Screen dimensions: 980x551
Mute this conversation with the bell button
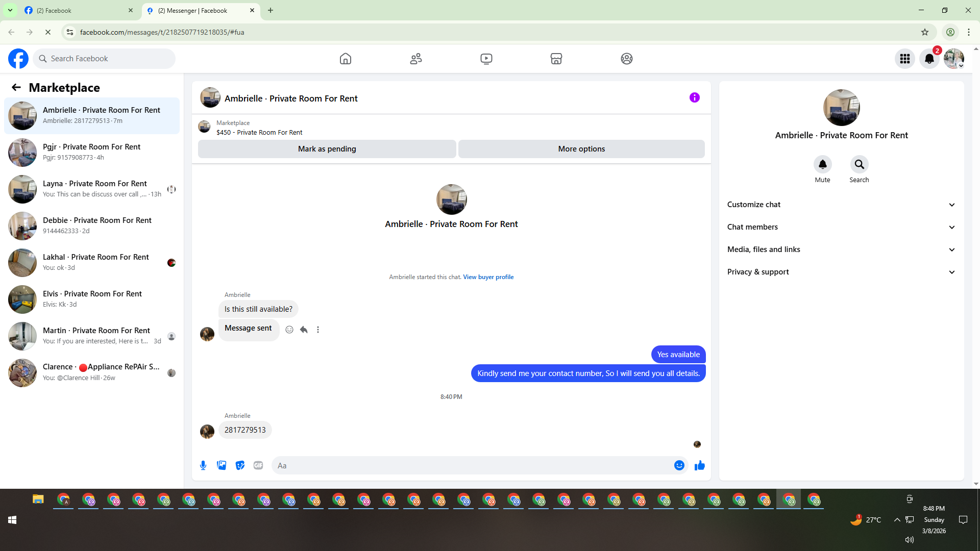pos(822,164)
